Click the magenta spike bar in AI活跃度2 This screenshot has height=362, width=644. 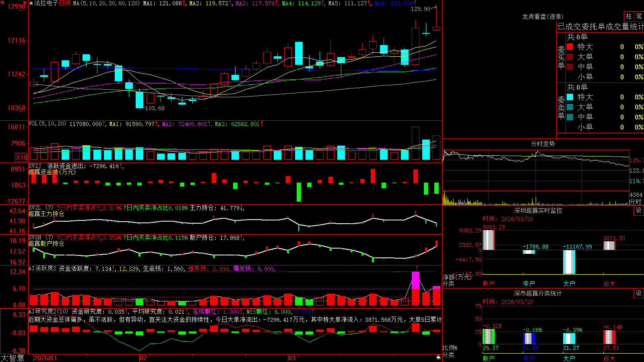pos(415,280)
